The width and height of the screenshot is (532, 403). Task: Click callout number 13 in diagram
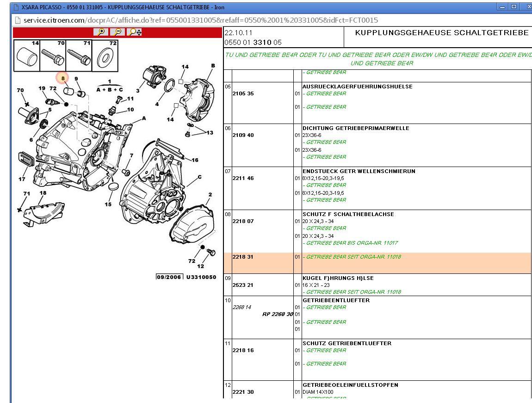210,133
